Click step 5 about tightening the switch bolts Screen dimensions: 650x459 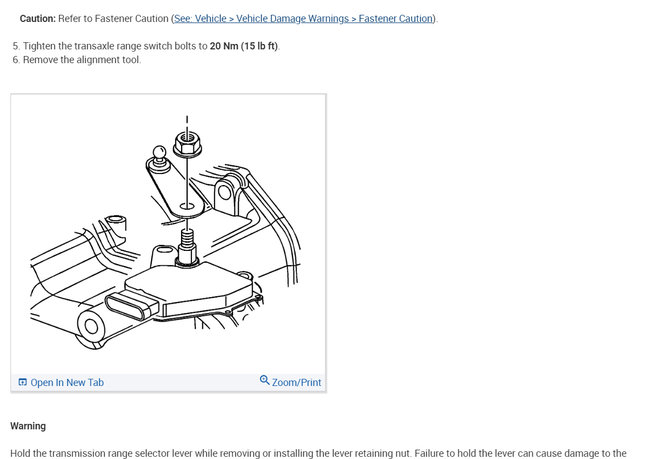(146, 46)
